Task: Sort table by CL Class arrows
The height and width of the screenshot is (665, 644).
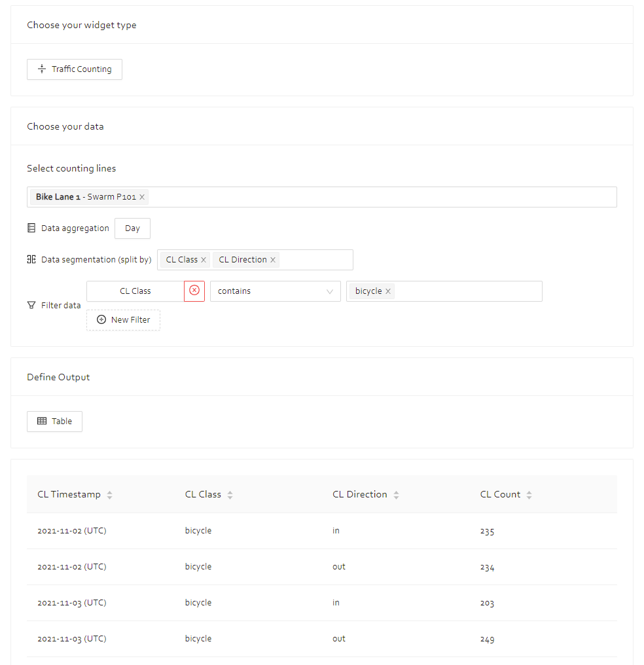Action: pos(230,495)
